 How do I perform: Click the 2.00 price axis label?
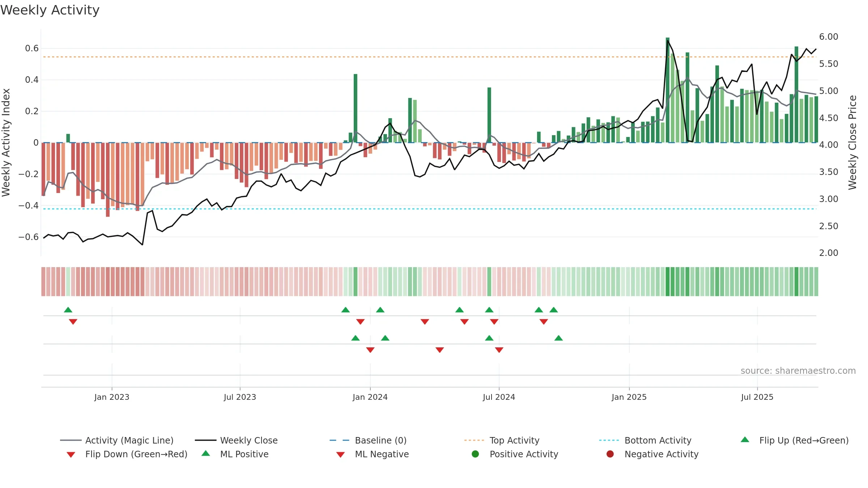click(829, 253)
